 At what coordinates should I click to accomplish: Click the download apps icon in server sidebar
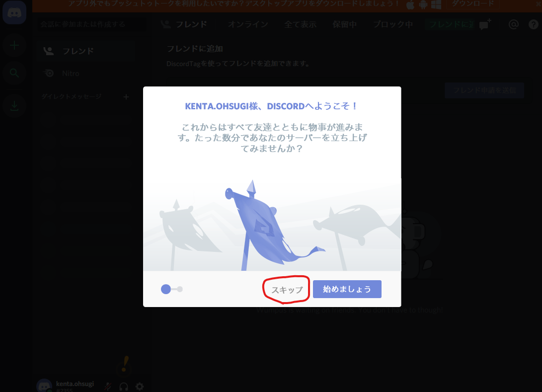click(14, 105)
